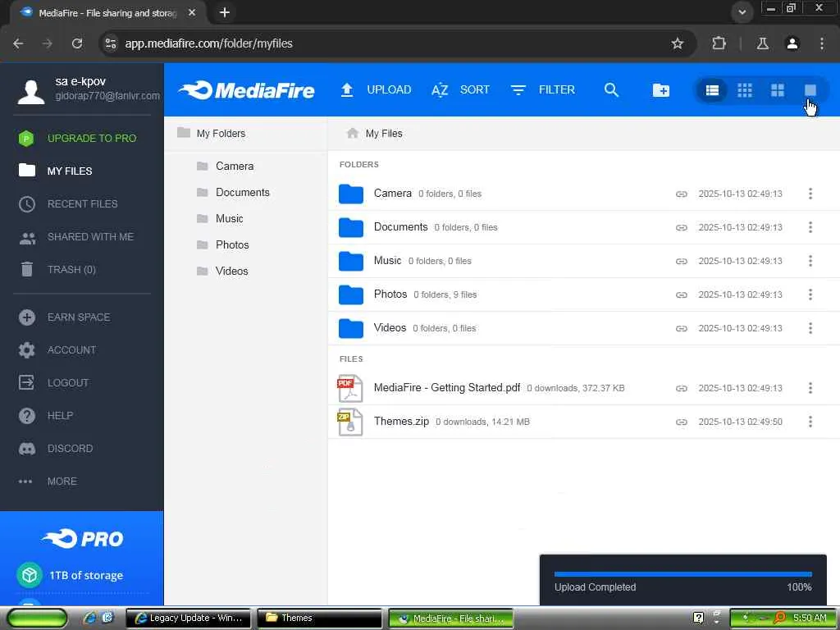Reload the page in browser
The height and width of the screenshot is (630, 840).
coord(77,43)
